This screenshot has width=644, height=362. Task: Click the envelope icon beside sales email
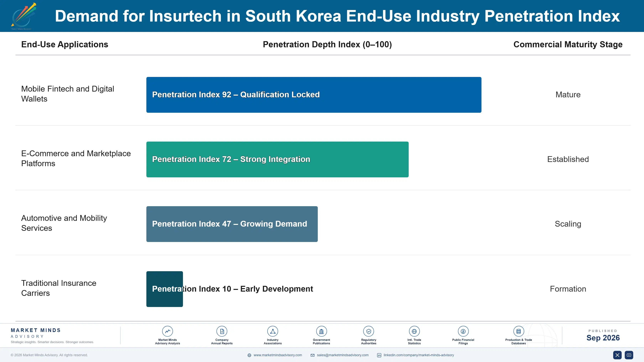313,355
